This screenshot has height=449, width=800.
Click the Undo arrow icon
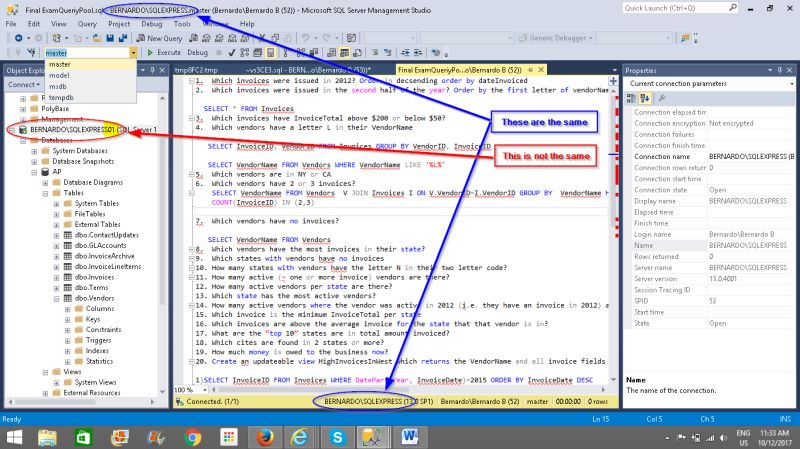pos(305,38)
